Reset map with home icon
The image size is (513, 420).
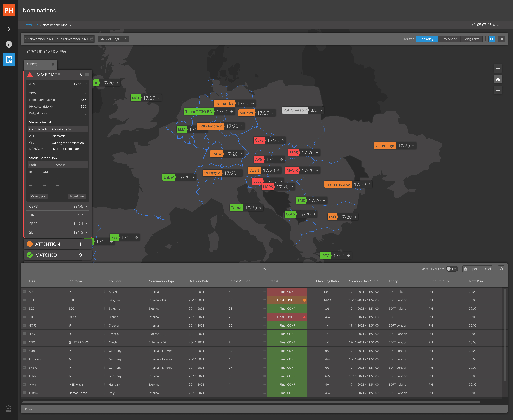[x=498, y=79]
